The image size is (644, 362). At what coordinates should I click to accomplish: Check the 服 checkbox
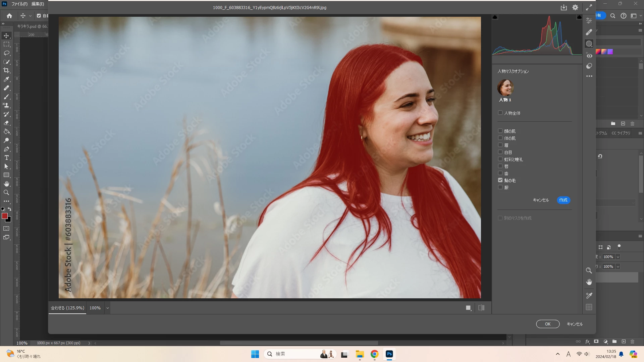tap(500, 187)
